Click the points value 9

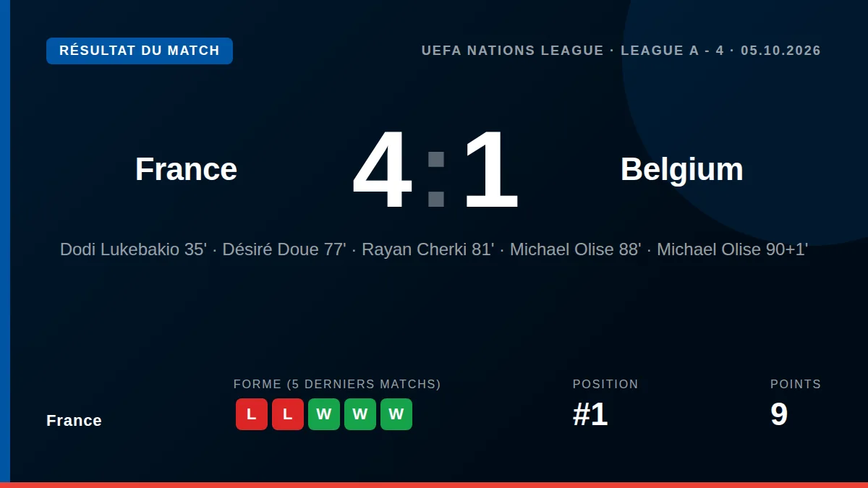[x=779, y=414]
